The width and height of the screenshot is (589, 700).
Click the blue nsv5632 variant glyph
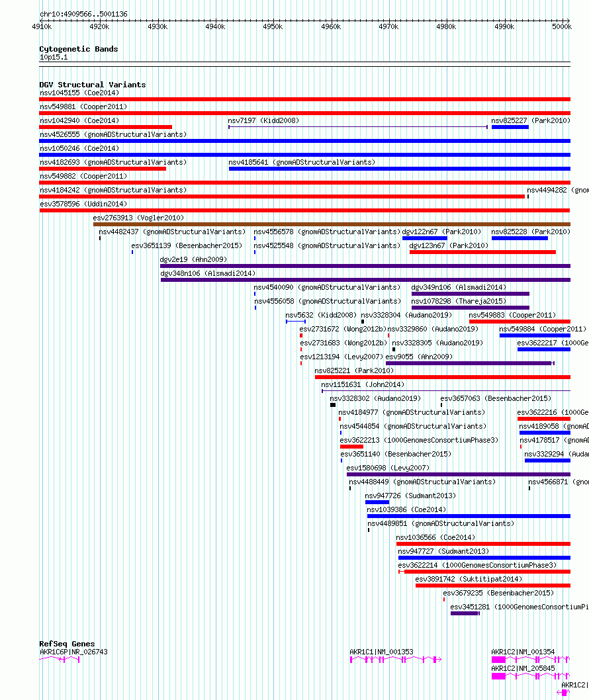296,322
